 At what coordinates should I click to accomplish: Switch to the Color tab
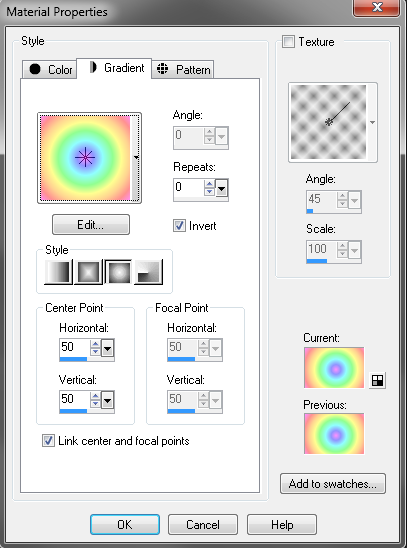click(49, 69)
